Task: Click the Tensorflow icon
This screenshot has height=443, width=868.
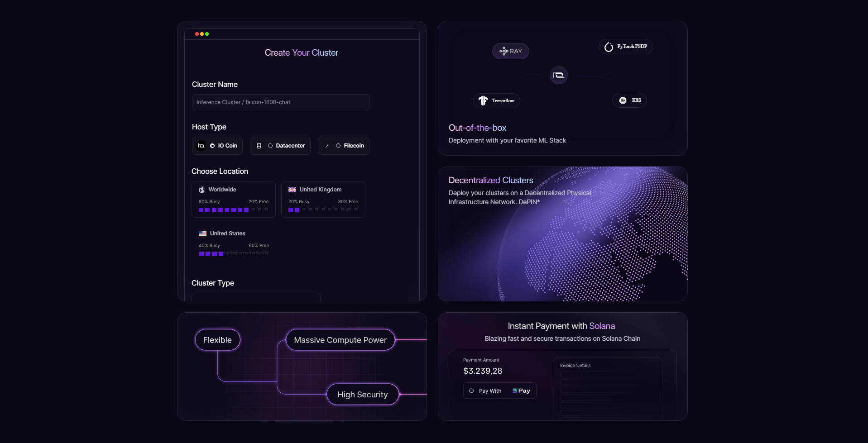Action: (483, 100)
